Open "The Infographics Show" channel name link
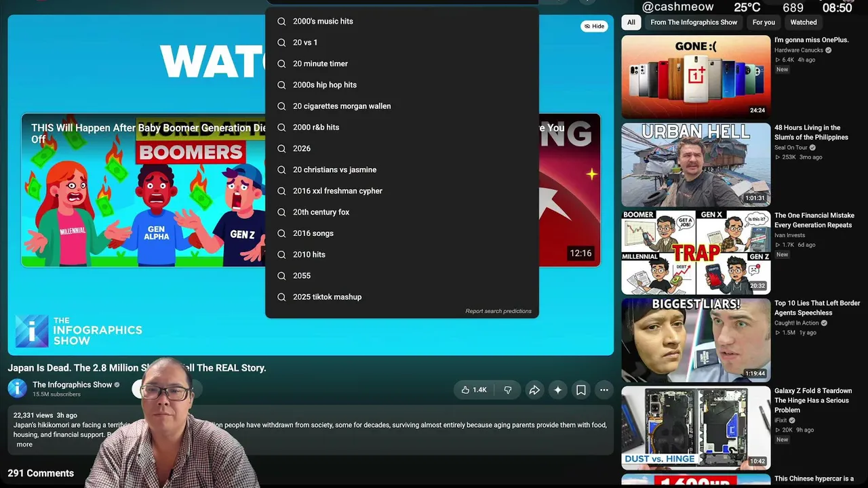The image size is (868, 488). tap(72, 384)
